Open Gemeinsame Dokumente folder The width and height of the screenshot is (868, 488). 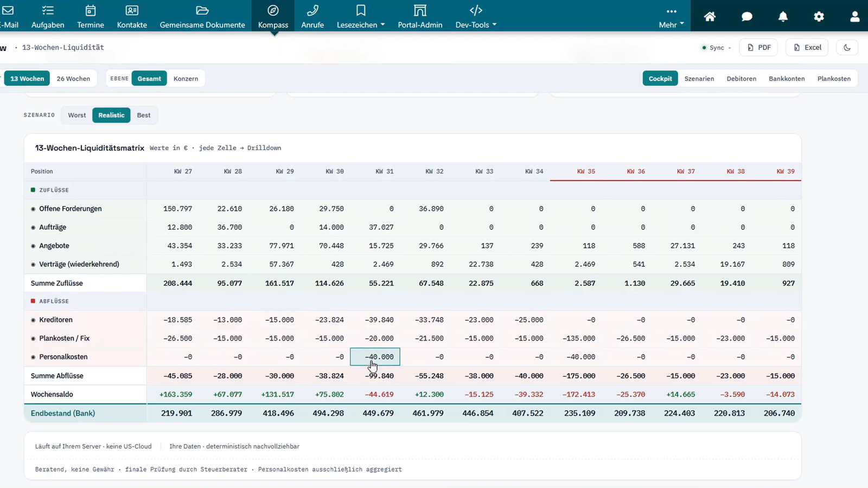[x=202, y=17]
